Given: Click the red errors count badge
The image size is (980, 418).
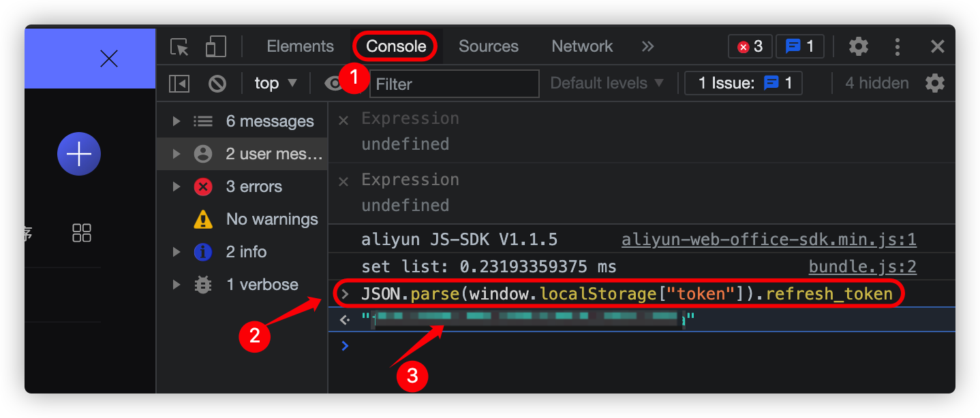Looking at the screenshot, I should click(750, 46).
